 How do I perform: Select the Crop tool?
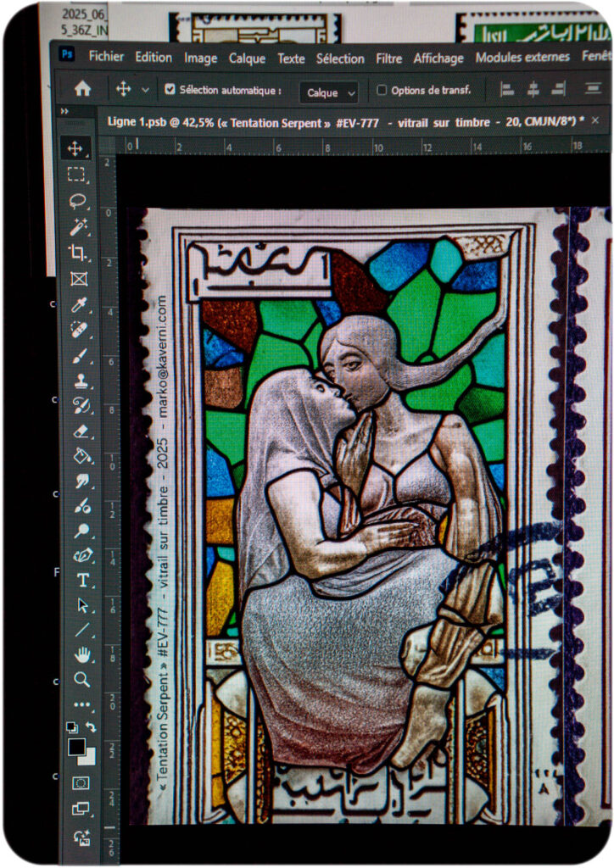point(78,253)
